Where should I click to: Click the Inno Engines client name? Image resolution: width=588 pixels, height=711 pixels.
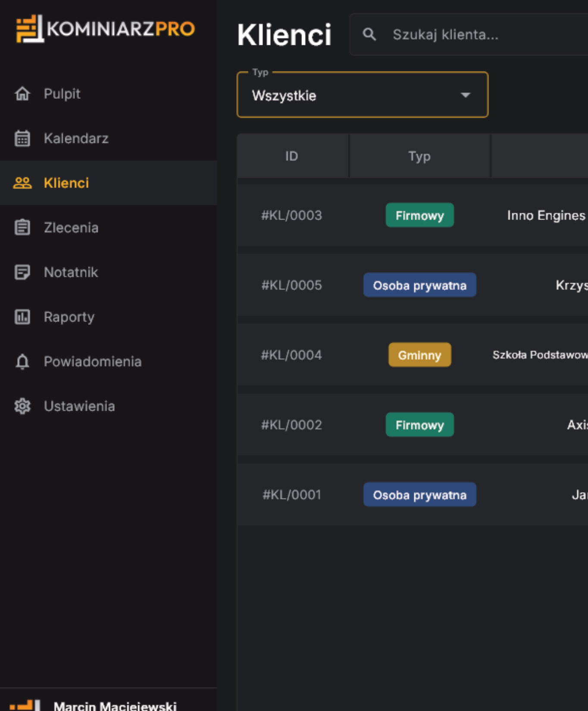[x=547, y=215]
